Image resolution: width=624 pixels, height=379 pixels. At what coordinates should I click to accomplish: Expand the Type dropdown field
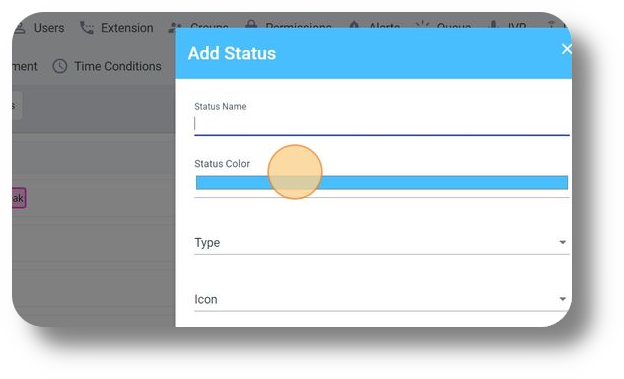[x=382, y=242]
